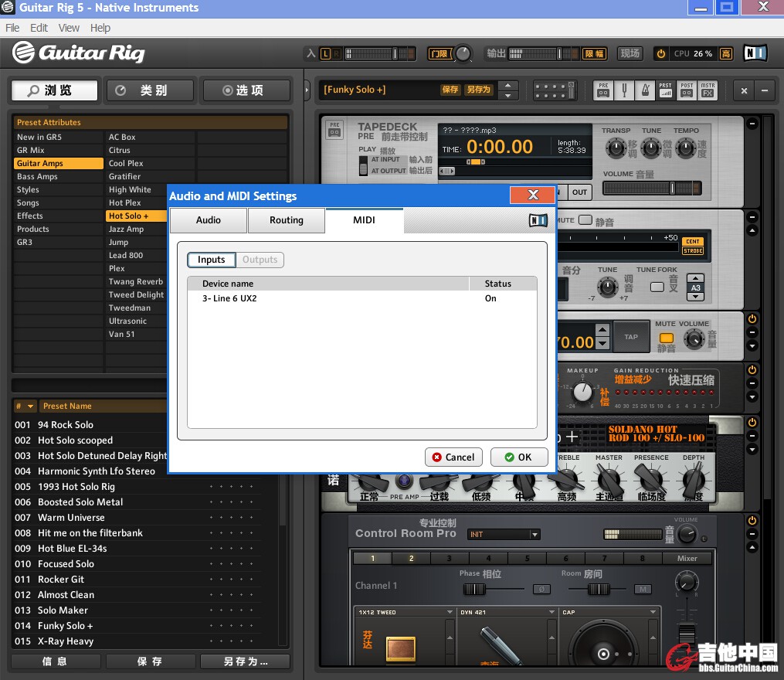
Task: Click OK in Audio and MIDI Settings
Action: [518, 457]
